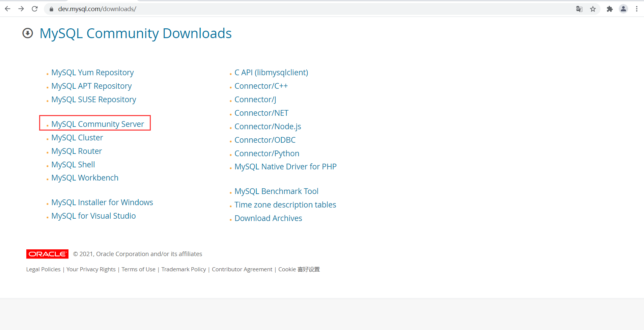
Task: Open Trademark Policy footer link
Action: tap(184, 269)
